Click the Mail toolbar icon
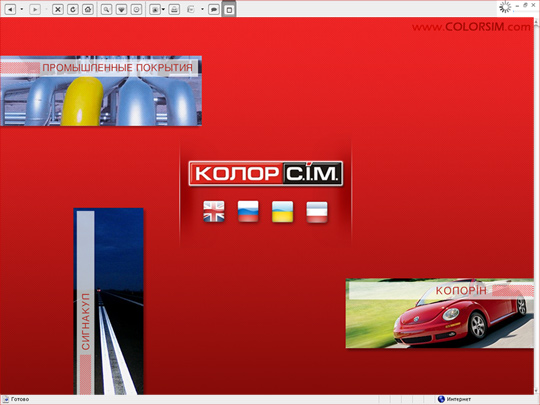 [x=155, y=9]
